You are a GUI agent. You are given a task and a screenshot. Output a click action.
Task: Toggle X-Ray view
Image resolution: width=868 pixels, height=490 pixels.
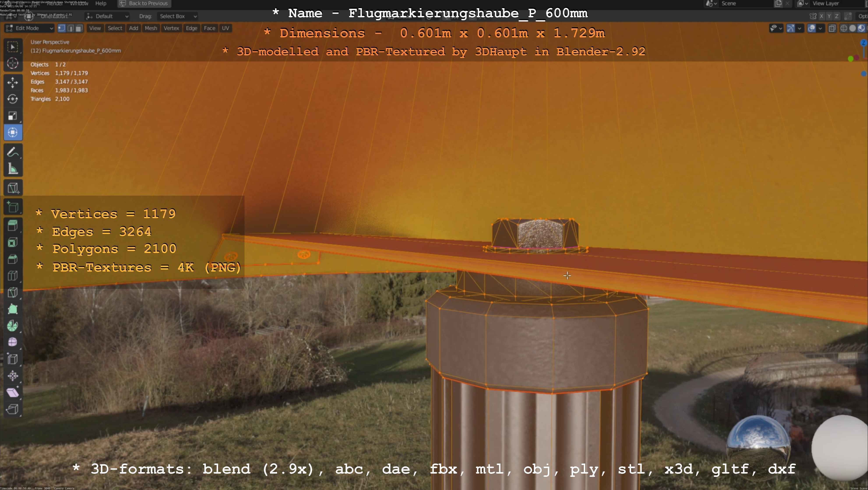click(x=832, y=28)
